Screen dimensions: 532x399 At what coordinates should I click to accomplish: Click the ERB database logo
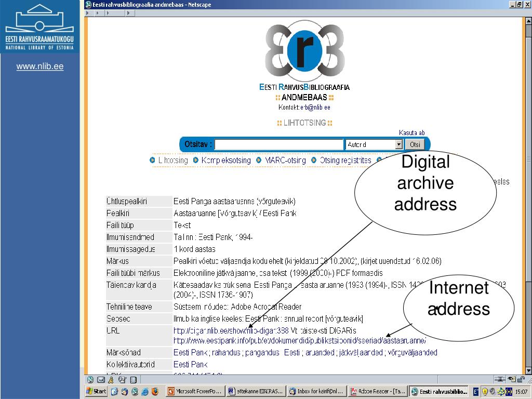coord(304,51)
